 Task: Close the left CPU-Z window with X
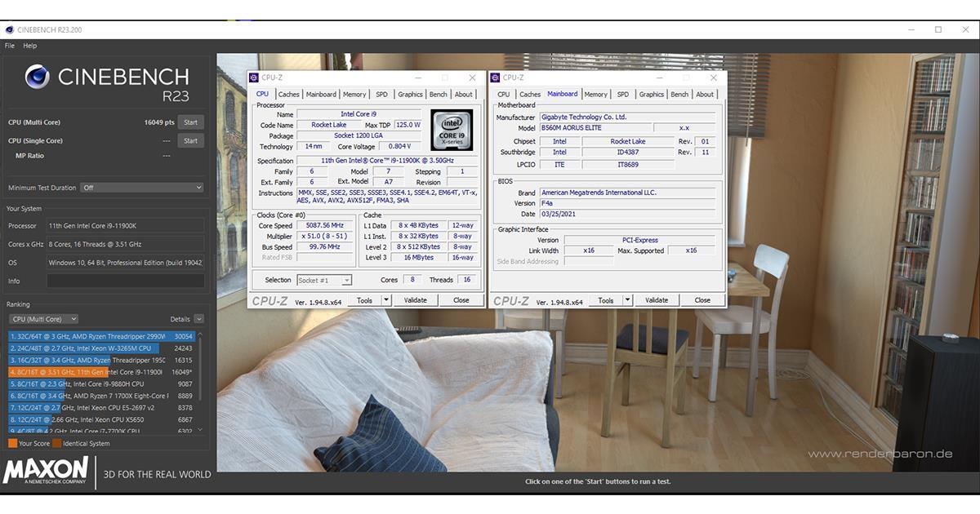[472, 78]
